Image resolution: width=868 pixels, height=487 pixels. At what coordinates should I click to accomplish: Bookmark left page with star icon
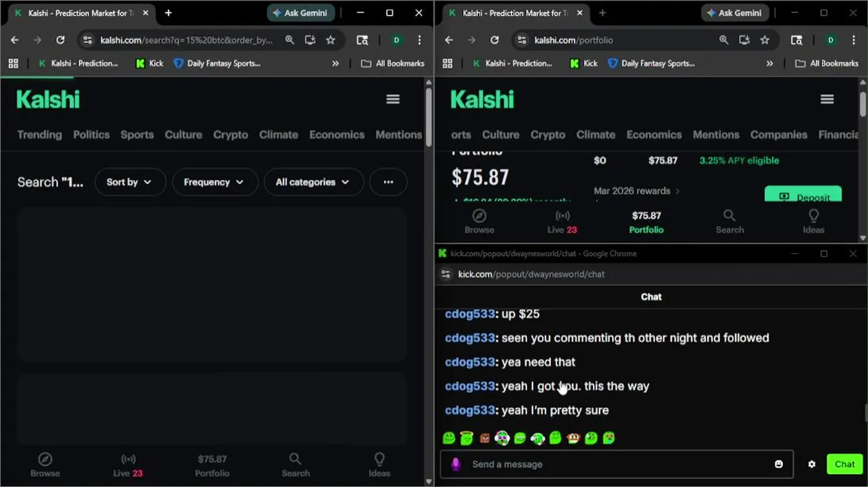(331, 40)
